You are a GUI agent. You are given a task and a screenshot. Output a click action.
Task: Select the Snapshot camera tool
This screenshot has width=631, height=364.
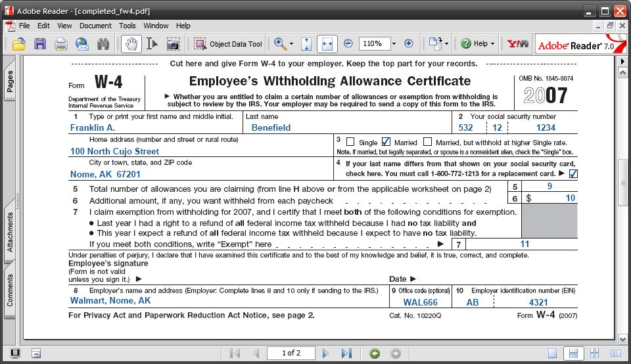pos(173,44)
